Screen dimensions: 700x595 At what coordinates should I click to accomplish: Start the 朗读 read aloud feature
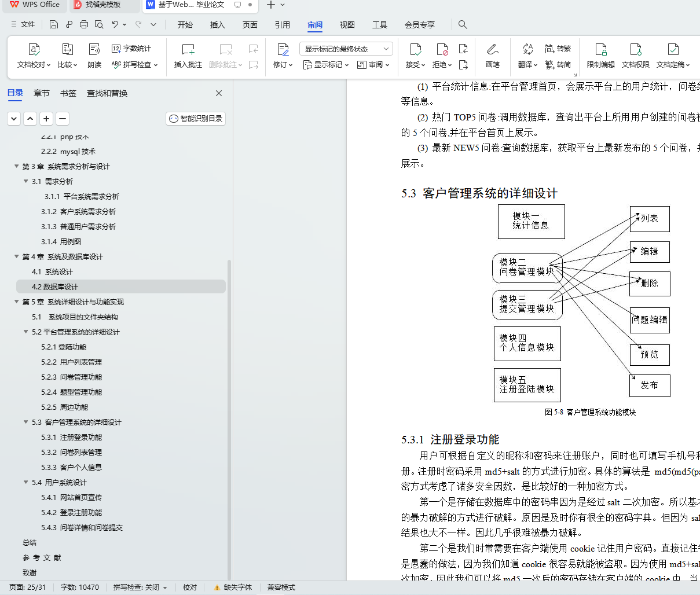94,56
